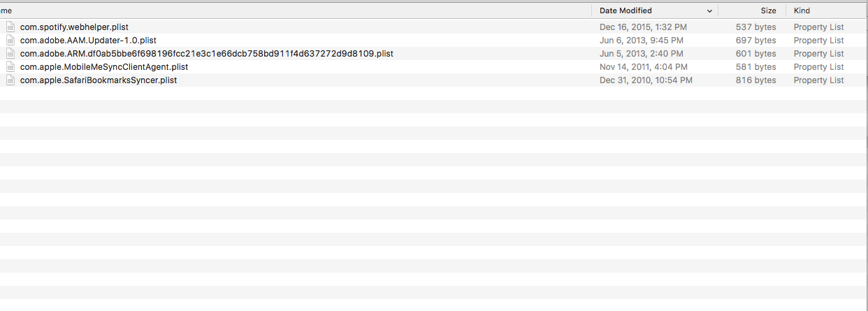Click the com.apple.MobileMeSyncClientAgent.plist file icon
Screen dimensions: 868x311
click(x=10, y=66)
